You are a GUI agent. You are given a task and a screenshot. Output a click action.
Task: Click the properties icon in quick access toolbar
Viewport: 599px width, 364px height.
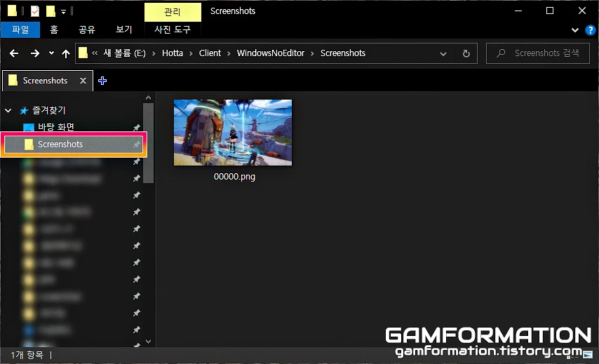[35, 11]
